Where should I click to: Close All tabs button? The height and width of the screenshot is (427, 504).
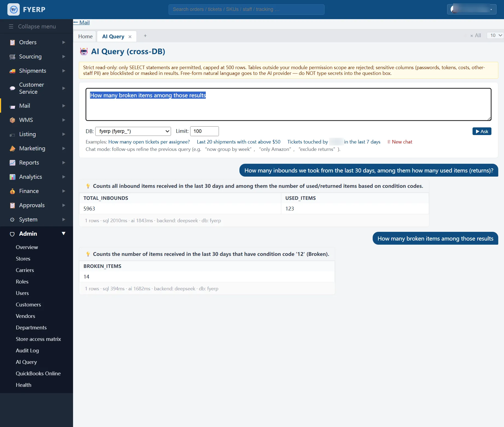[476, 35]
